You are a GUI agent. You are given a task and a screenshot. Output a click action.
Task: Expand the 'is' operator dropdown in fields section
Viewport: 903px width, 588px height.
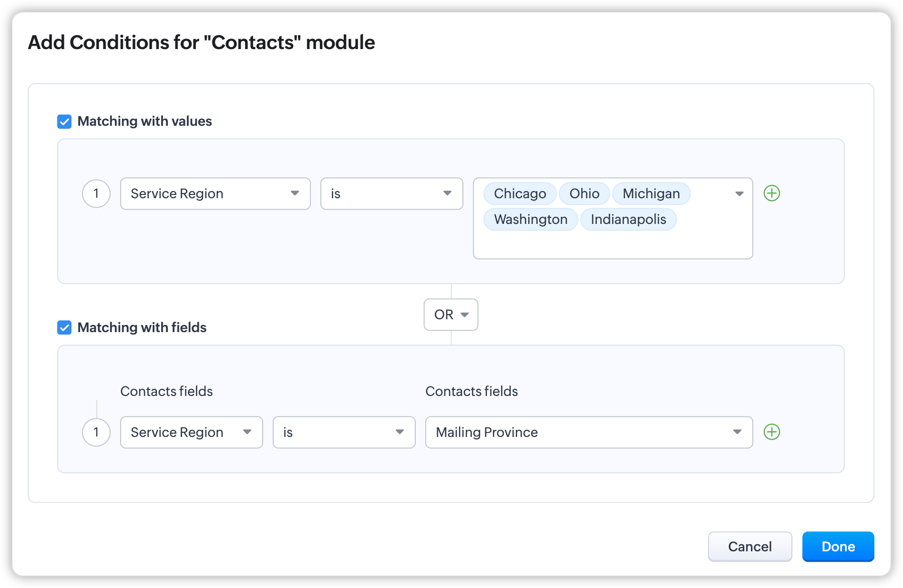(x=344, y=432)
